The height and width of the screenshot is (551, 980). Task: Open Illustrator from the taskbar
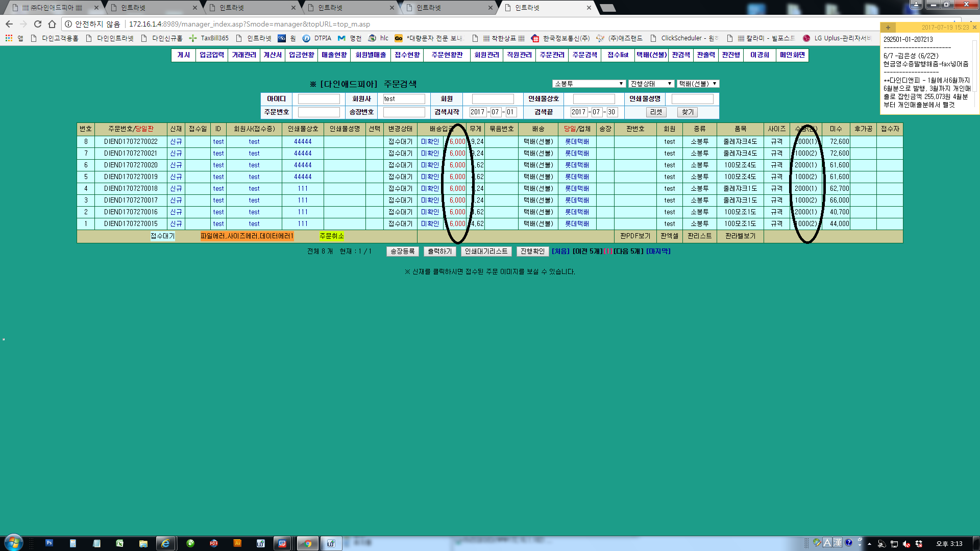pyautogui.click(x=237, y=543)
